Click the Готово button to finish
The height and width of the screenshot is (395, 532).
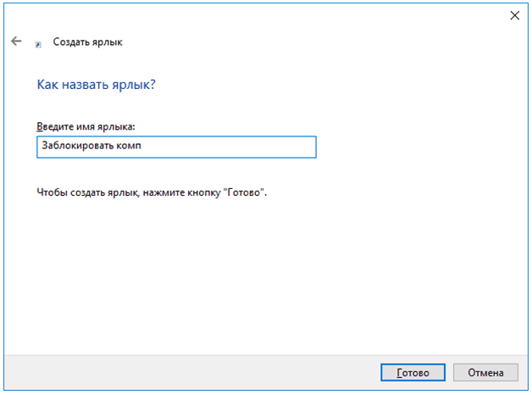413,373
